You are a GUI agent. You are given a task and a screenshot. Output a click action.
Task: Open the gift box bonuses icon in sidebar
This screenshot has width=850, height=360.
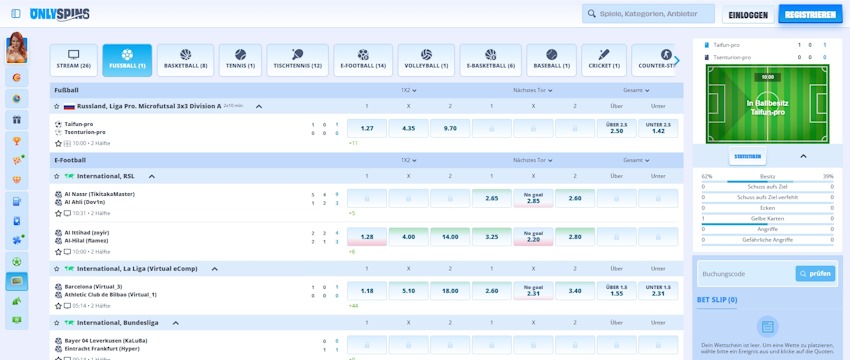[17, 119]
